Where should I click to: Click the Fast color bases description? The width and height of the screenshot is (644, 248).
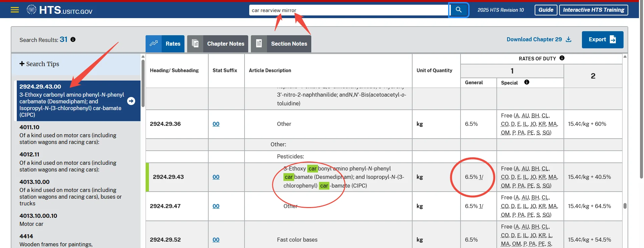[x=297, y=240]
